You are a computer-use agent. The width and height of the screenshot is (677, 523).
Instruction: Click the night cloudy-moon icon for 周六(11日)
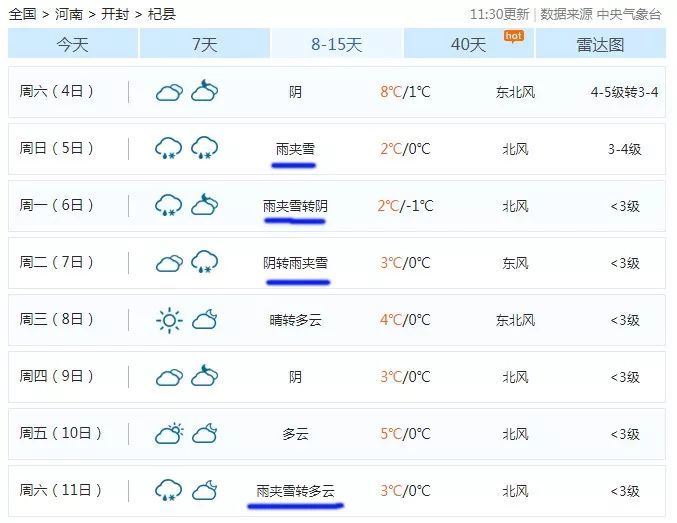205,490
